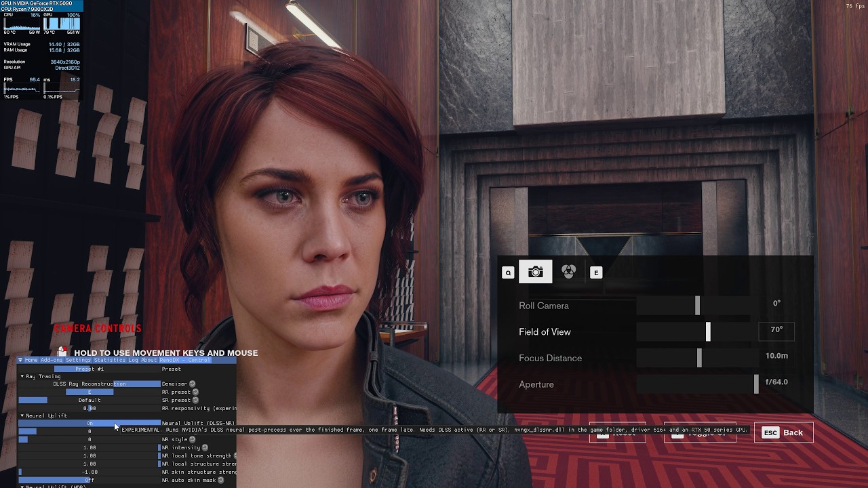Reset the Denoiser setting to default
868x488 pixels.
click(x=192, y=384)
